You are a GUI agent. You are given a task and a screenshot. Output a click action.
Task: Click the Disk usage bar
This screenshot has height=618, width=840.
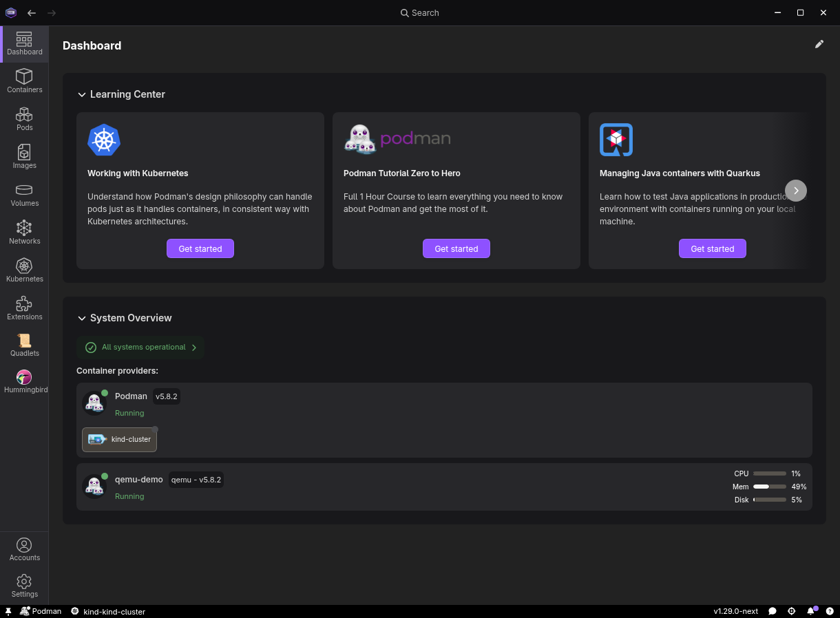click(770, 500)
